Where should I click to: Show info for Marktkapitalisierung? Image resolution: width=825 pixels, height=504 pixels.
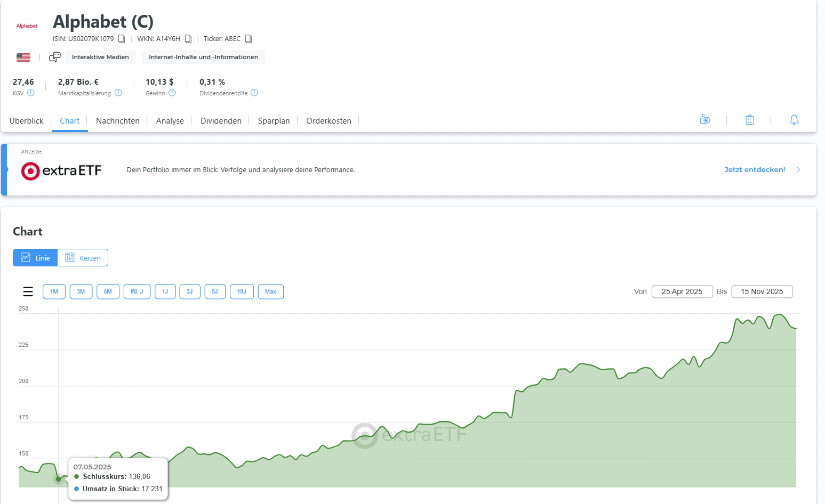(x=118, y=93)
